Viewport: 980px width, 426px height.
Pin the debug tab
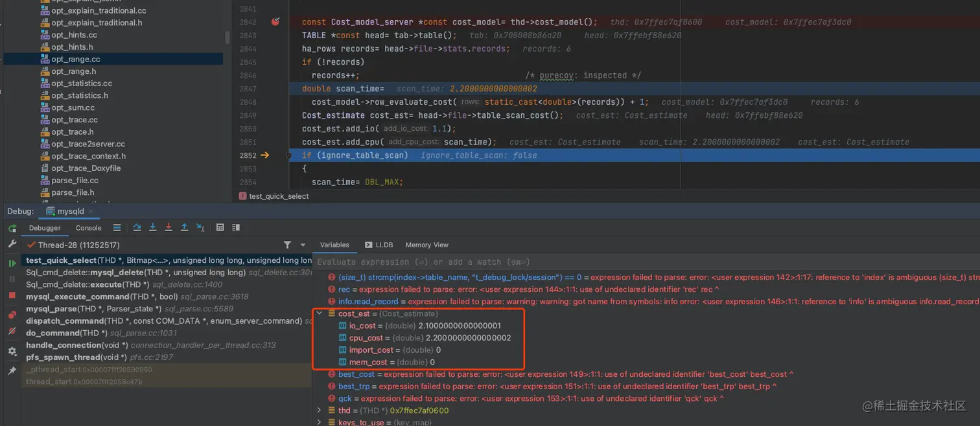(x=12, y=371)
